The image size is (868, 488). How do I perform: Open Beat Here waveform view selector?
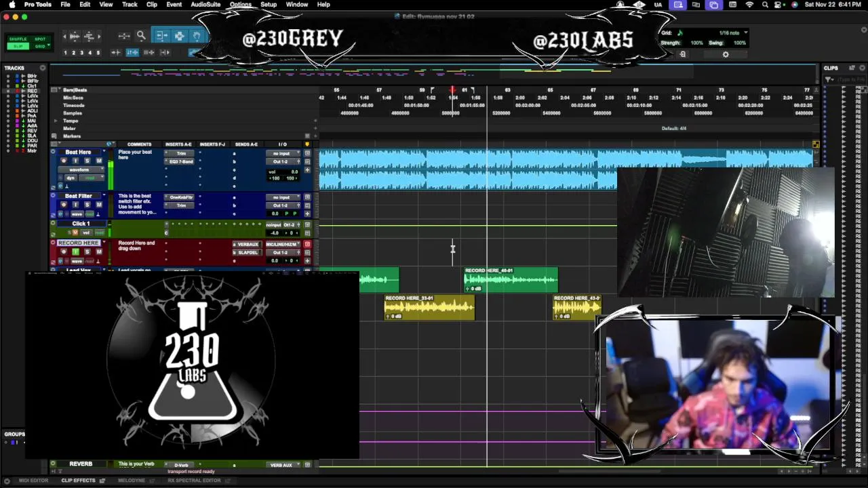81,169
